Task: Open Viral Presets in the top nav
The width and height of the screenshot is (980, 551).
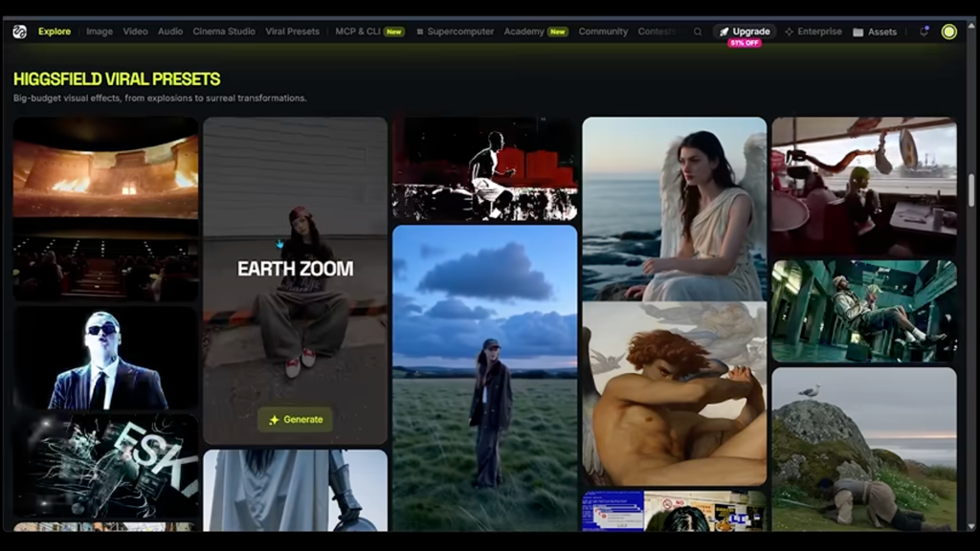Action: coord(292,32)
